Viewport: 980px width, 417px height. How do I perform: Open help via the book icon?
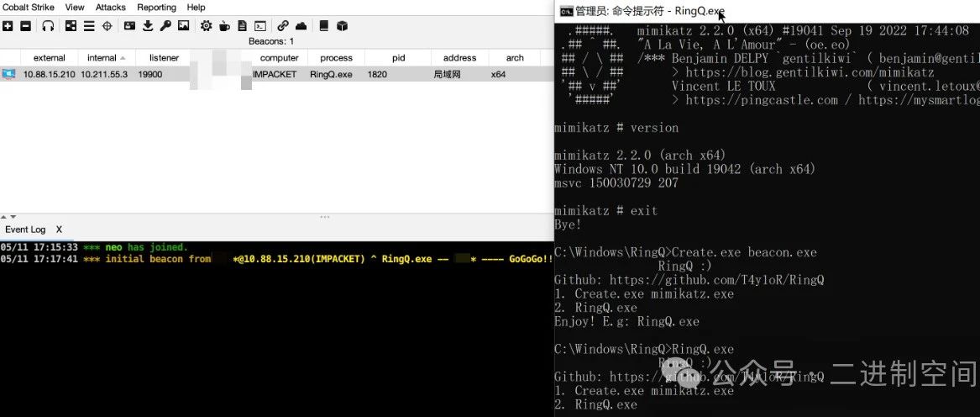(x=324, y=26)
